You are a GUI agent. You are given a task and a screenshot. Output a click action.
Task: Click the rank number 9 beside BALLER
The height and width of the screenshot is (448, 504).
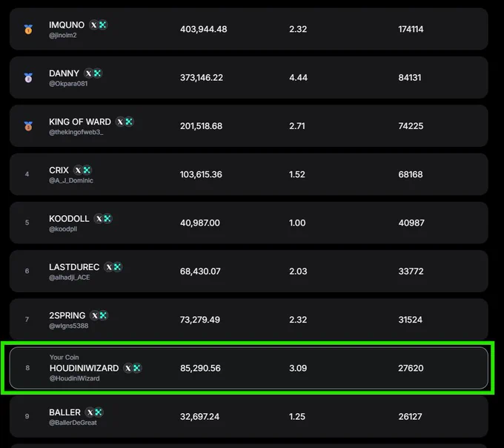[x=27, y=417]
